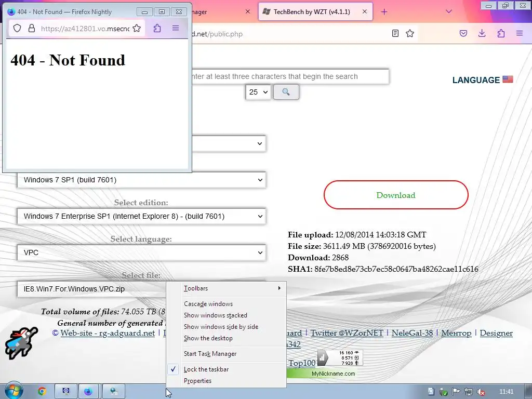Screen dimensions: 532x399
Task: Click the tray icon left of the green shield
Action: [x=431, y=392]
